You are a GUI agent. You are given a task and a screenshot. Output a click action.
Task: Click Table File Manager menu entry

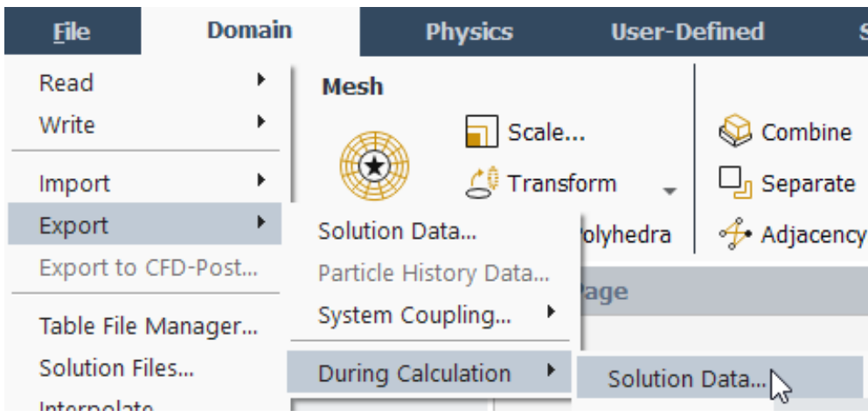(149, 326)
